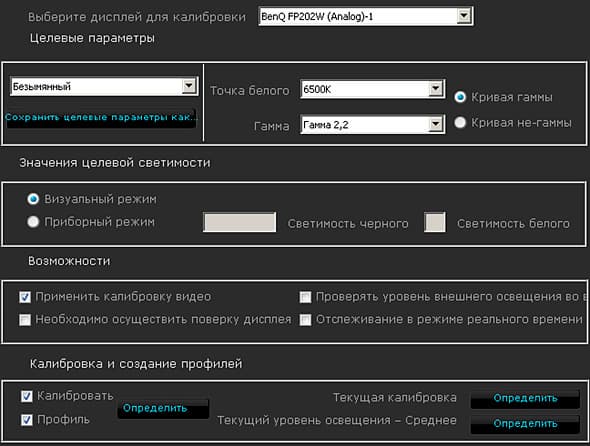590x446 pixels.
Task: Toggle Применить калибровку видео checkbox
Action: tap(25, 297)
